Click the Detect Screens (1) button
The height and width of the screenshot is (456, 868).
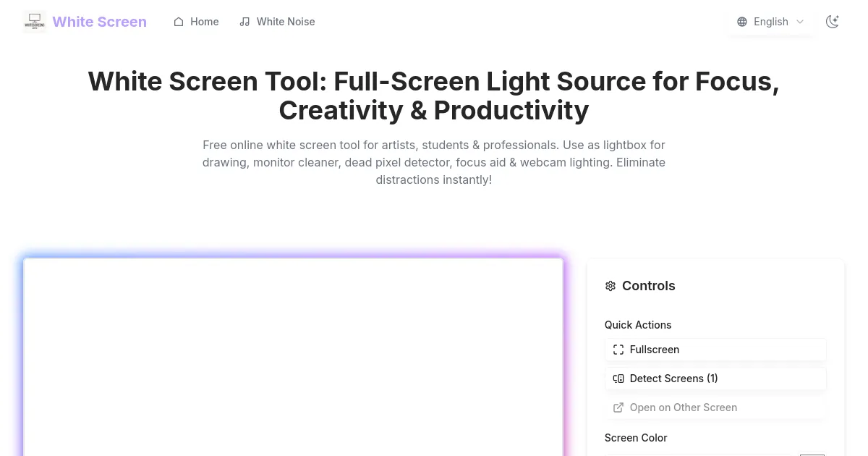tap(715, 379)
